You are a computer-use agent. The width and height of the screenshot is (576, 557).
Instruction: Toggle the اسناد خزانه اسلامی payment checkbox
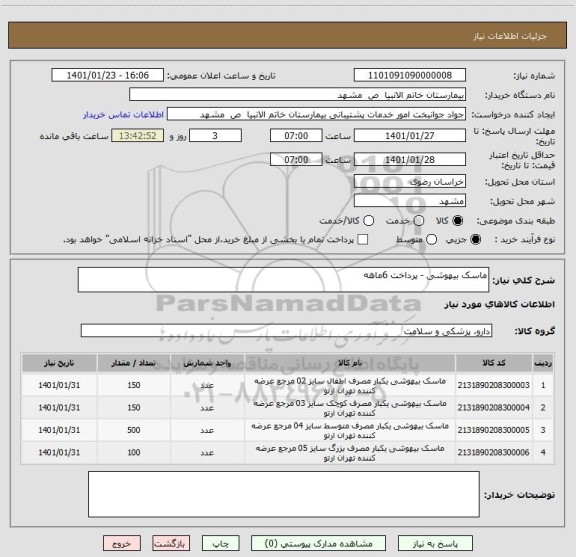tap(363, 240)
